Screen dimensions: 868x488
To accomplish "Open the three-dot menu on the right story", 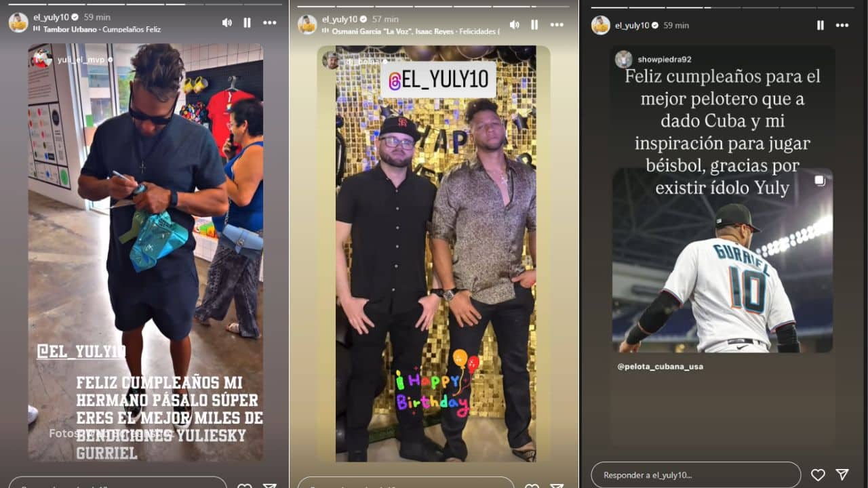I will pyautogui.click(x=842, y=25).
